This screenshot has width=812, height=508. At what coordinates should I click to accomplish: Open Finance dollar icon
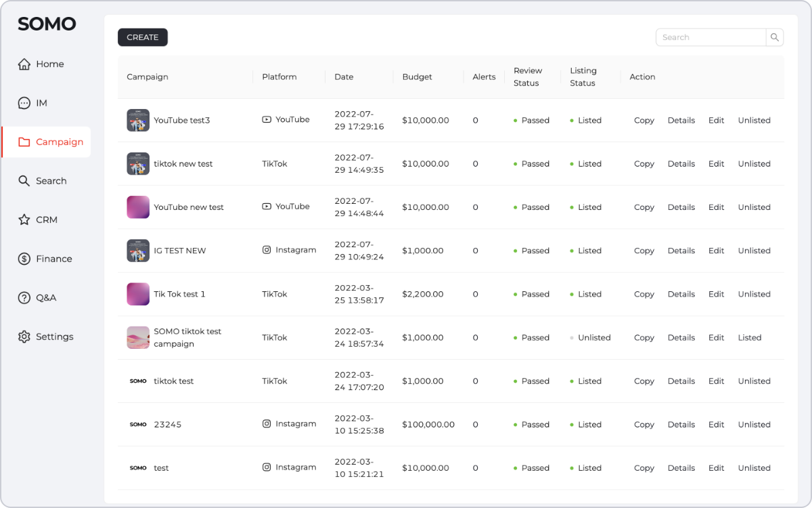24,259
